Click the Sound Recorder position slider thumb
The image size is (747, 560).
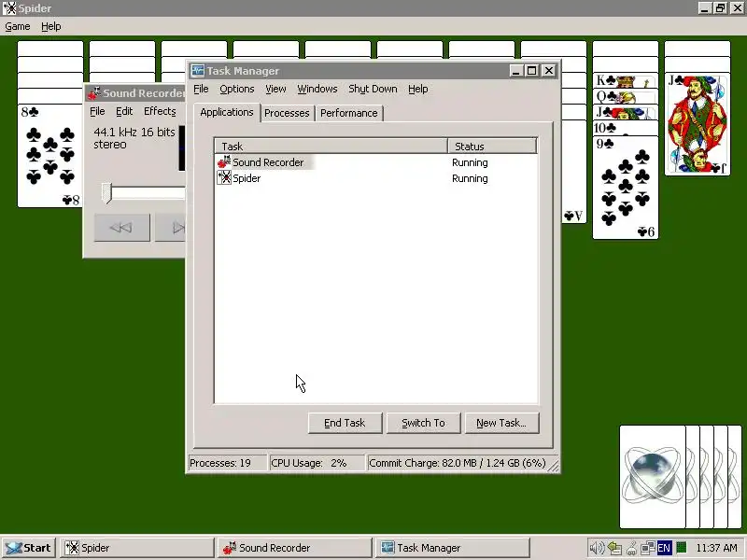106,193
